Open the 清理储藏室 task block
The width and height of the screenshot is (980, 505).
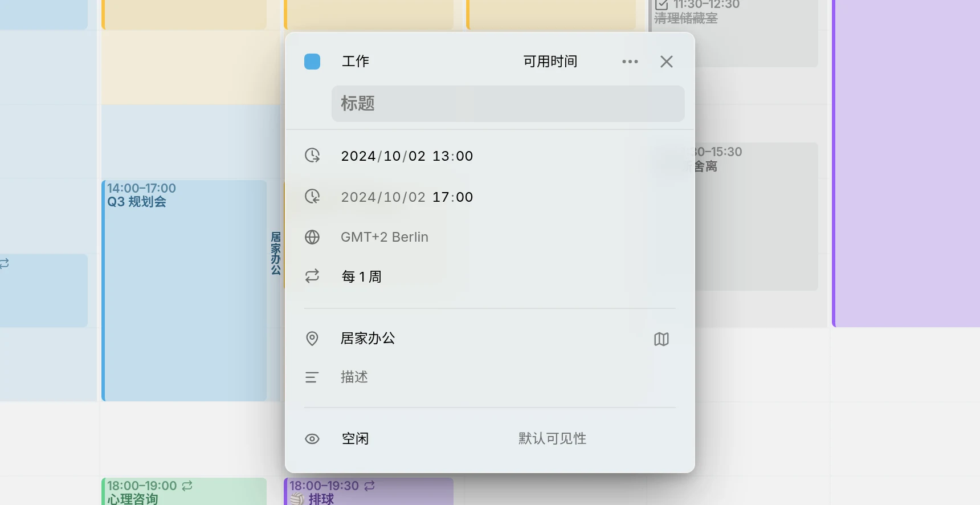pyautogui.click(x=734, y=33)
